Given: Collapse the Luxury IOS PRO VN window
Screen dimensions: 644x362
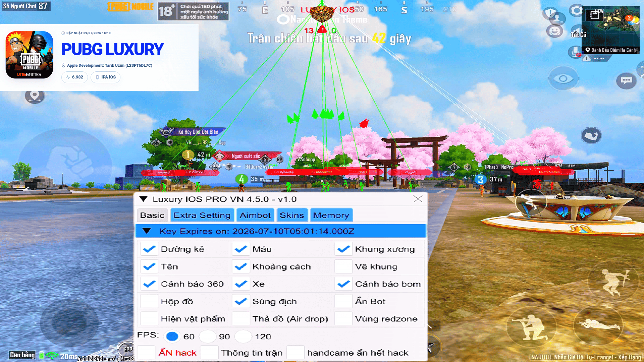Looking at the screenshot, I should click(144, 199).
